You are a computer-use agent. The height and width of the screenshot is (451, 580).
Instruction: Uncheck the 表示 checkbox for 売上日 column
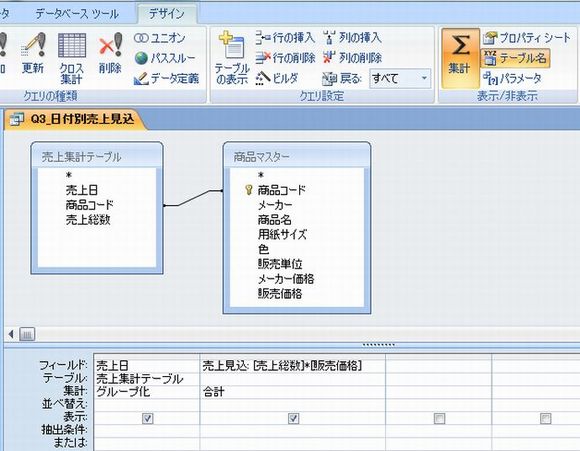(x=147, y=418)
